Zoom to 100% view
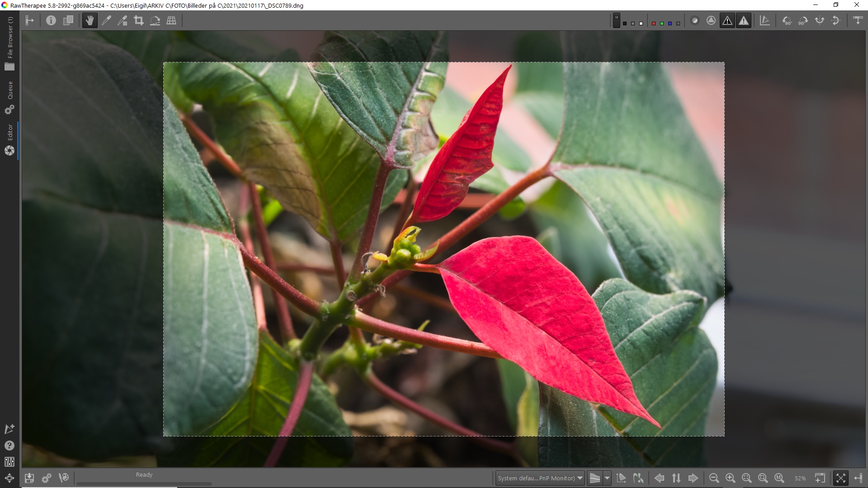This screenshot has width=868, height=488. tap(779, 478)
